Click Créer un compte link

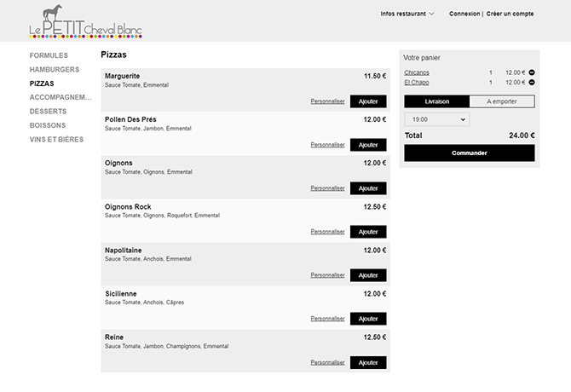(510, 14)
